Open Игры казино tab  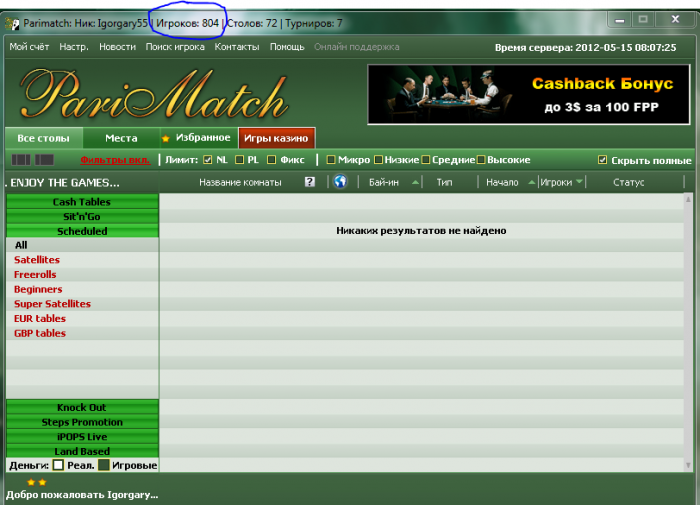(x=276, y=138)
